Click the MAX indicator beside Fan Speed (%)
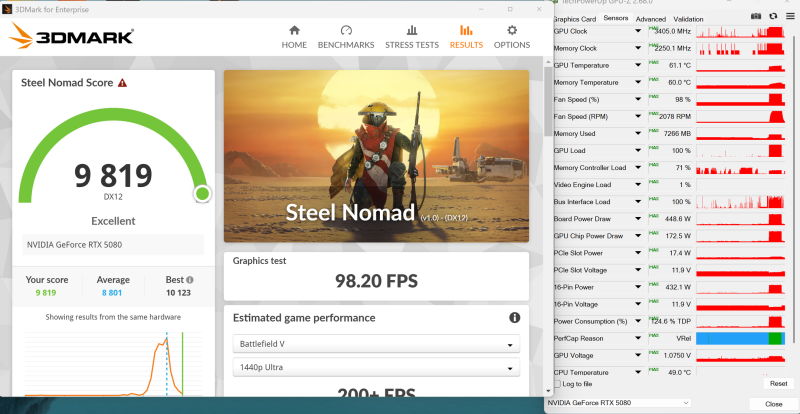 pyautogui.click(x=653, y=97)
